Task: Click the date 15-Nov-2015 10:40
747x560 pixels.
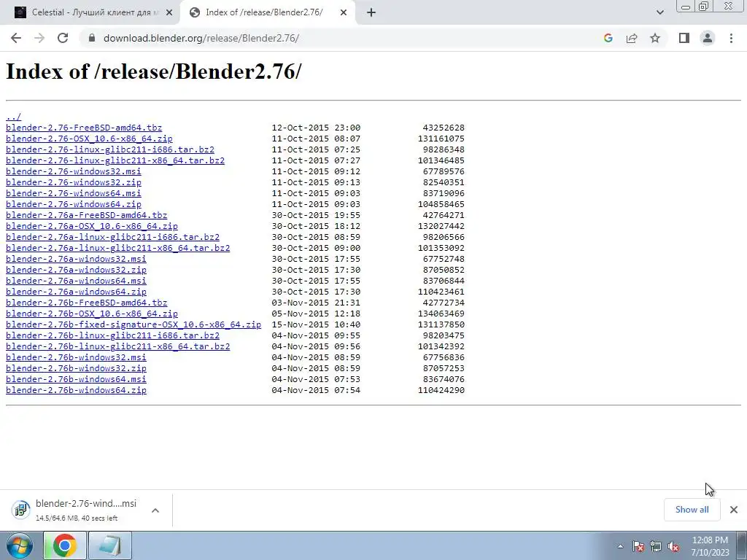Action: pyautogui.click(x=317, y=324)
